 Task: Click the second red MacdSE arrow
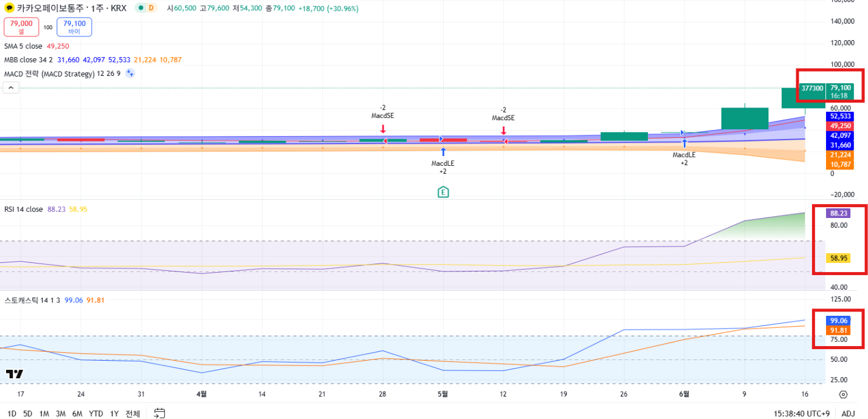[x=503, y=130]
